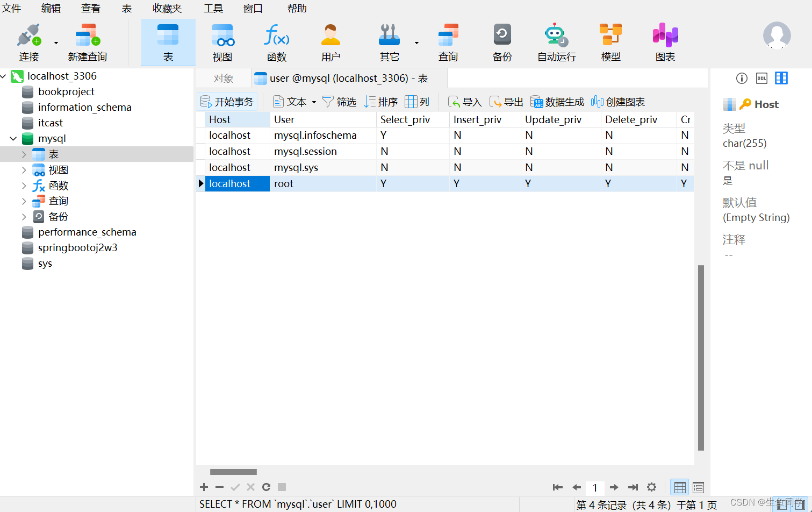Expand the 视图 tree node
This screenshot has height=512, width=812.
coord(24,170)
